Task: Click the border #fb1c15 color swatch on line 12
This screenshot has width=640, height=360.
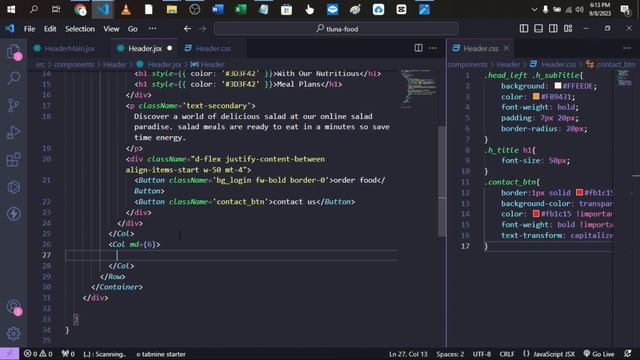Action: [579, 193]
